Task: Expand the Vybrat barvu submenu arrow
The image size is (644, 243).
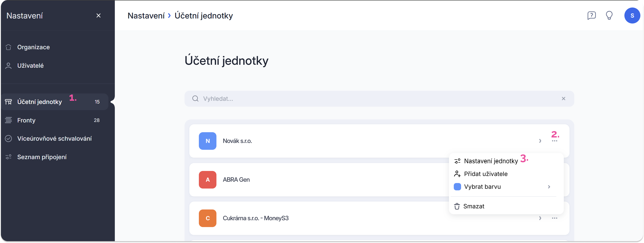Action: [549, 187]
